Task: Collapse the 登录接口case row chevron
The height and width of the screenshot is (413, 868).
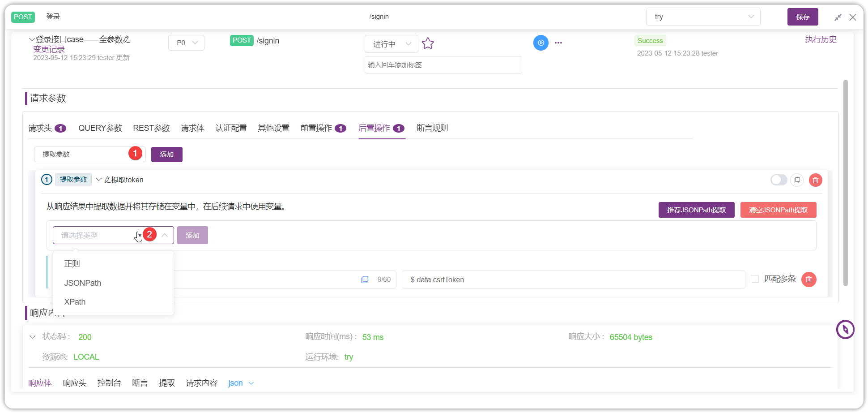Action: (x=32, y=39)
